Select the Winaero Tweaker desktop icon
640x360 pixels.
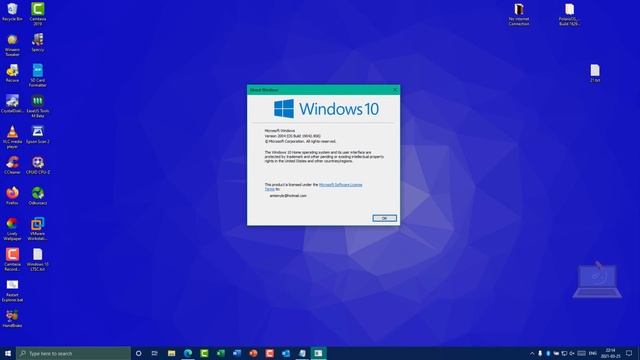pyautogui.click(x=12, y=44)
